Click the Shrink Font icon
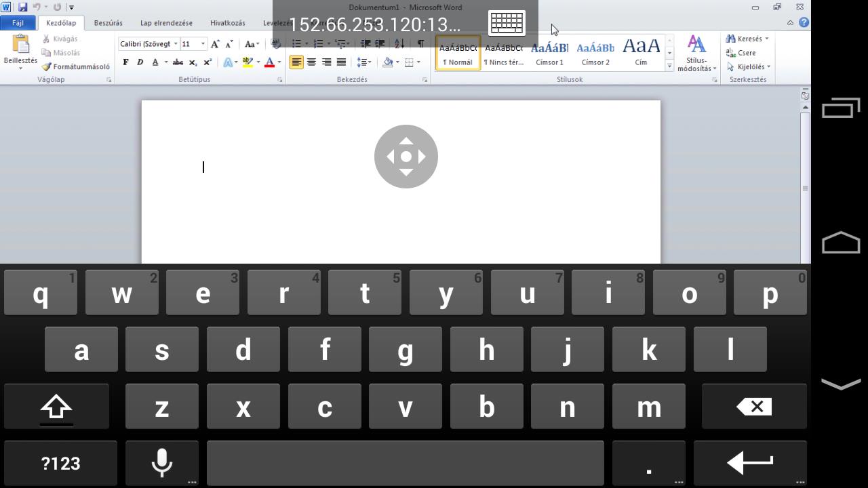The height and width of the screenshot is (488, 868). point(229,44)
